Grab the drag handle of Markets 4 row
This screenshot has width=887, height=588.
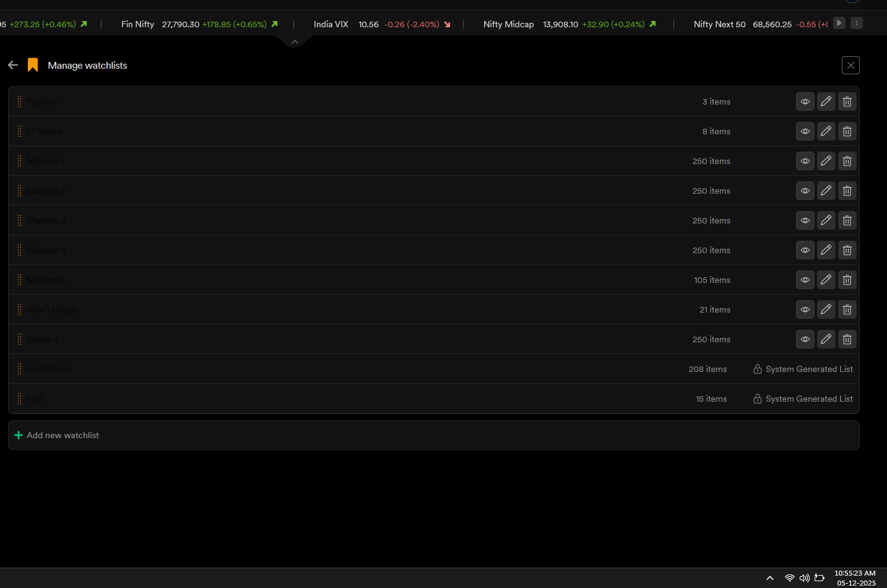(x=19, y=250)
